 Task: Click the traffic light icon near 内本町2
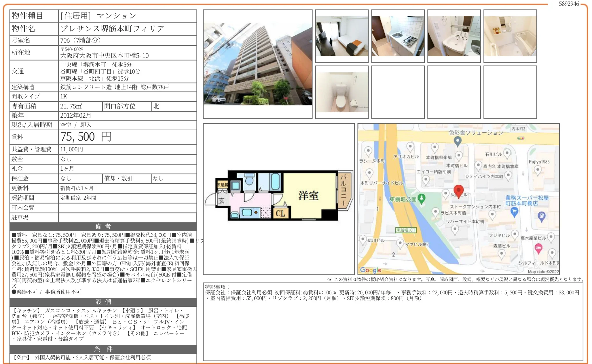tap(521, 138)
